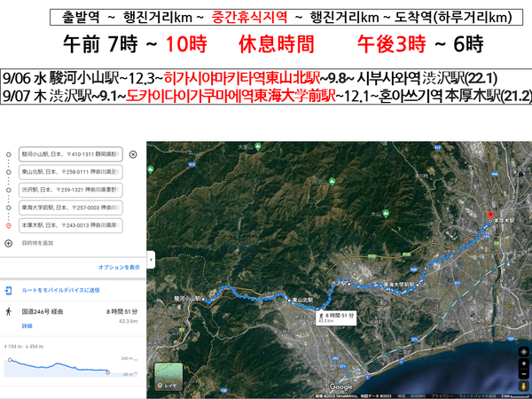The width and height of the screenshot is (532, 399).
Task: Click the send to mobile device icon
Action: coord(9,290)
